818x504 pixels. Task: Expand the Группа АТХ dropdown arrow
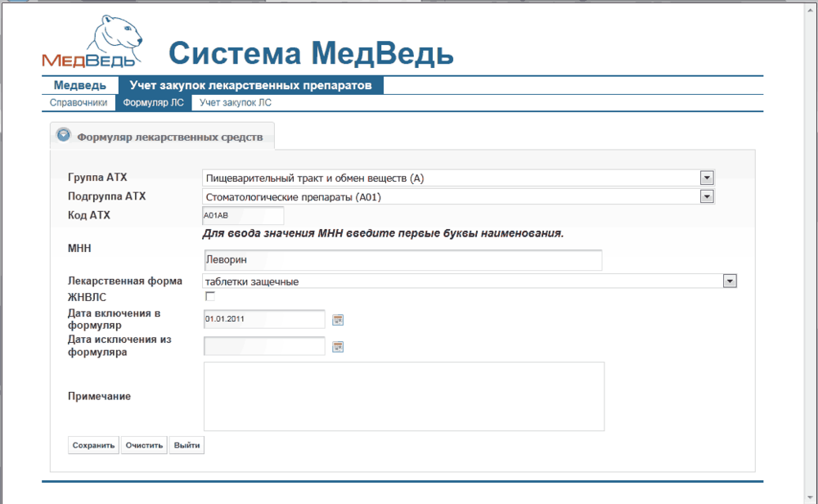point(707,178)
